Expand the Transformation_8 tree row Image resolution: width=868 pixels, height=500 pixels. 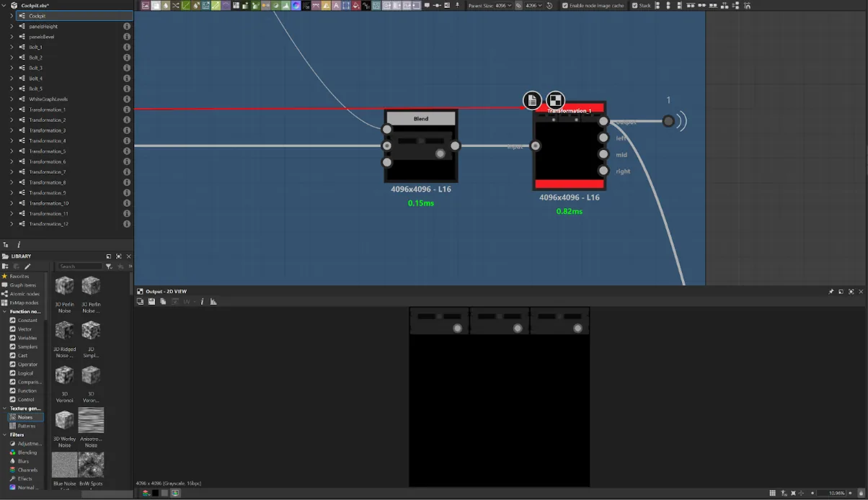point(12,182)
